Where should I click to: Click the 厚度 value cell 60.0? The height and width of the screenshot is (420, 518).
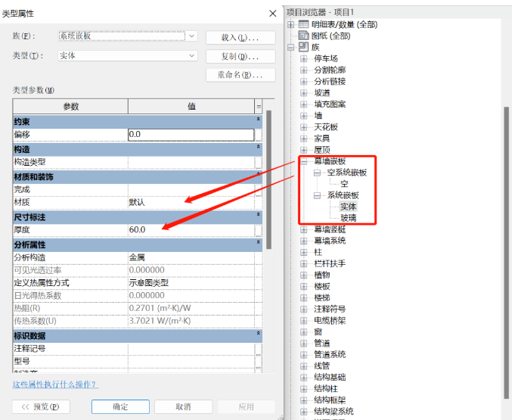click(x=191, y=230)
